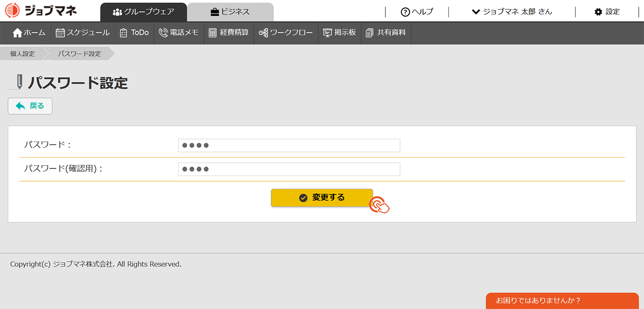Open スケジュール in the navigation bar
The height and width of the screenshot is (309, 644).
coord(83,33)
